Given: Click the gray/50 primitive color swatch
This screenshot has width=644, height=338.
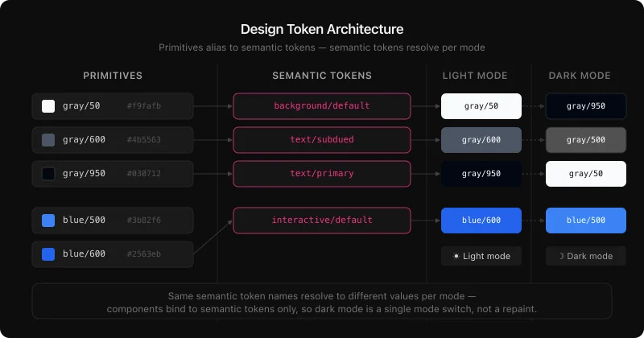Looking at the screenshot, I should tap(48, 106).
